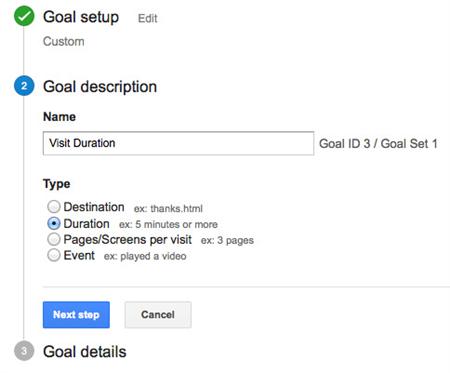This screenshot has width=450, height=373.
Task: Click the Destination option label
Action: (x=94, y=207)
